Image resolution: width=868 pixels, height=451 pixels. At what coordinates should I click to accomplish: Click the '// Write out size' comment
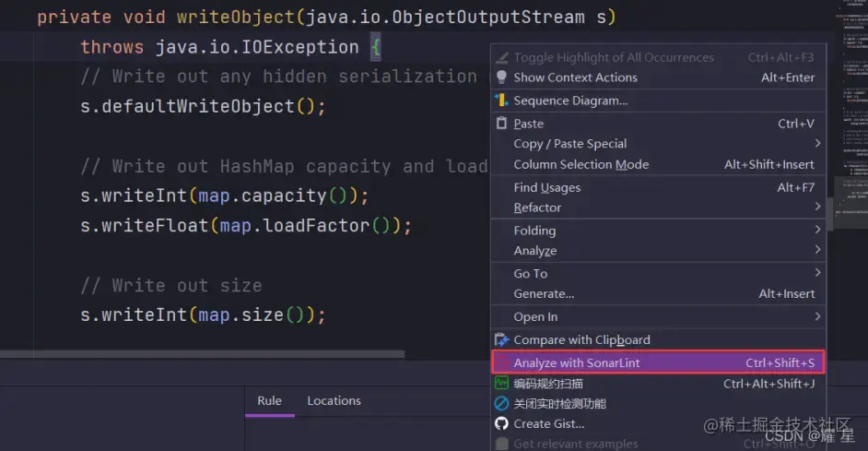(171, 286)
